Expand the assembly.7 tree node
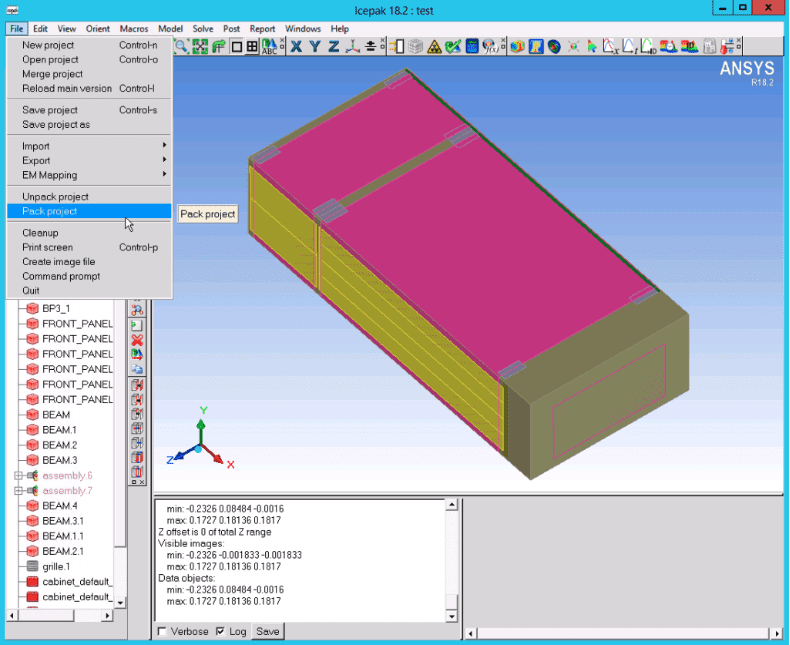This screenshot has height=645, width=790. tap(18, 491)
